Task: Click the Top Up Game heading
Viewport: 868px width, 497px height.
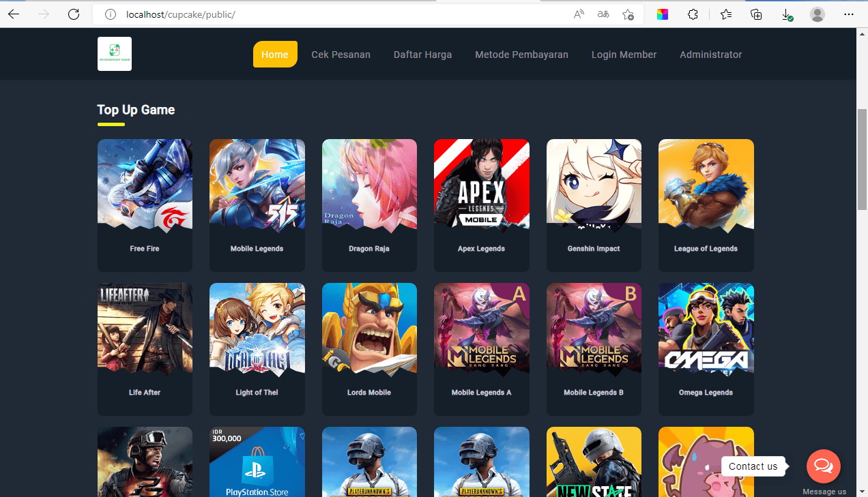Action: pyautogui.click(x=136, y=110)
